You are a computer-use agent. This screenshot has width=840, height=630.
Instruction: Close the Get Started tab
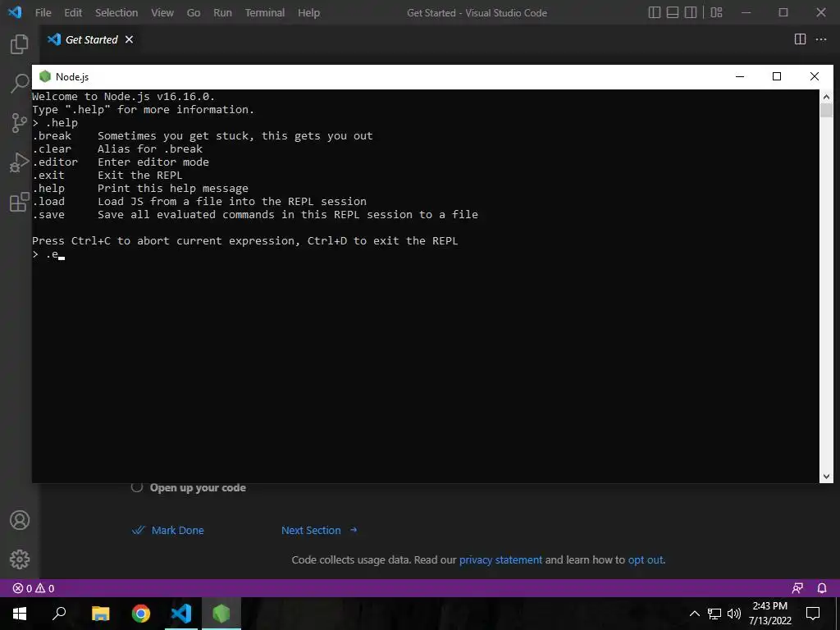click(x=129, y=39)
